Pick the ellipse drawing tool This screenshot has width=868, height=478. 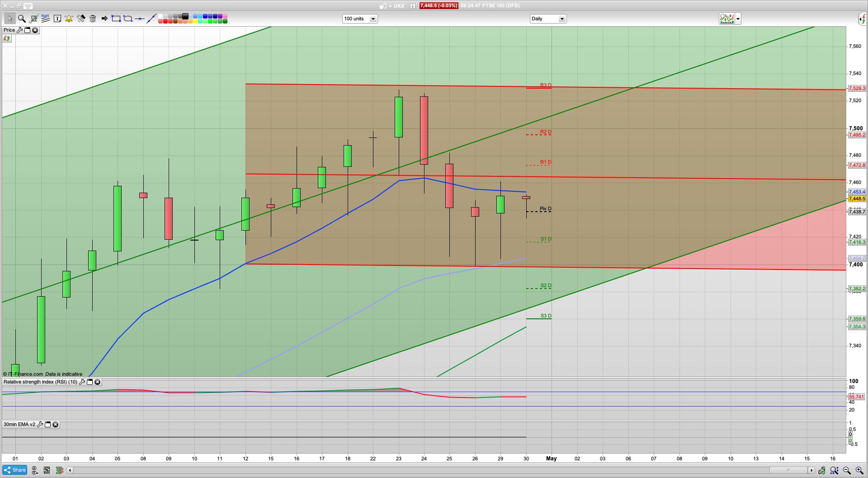[128, 19]
